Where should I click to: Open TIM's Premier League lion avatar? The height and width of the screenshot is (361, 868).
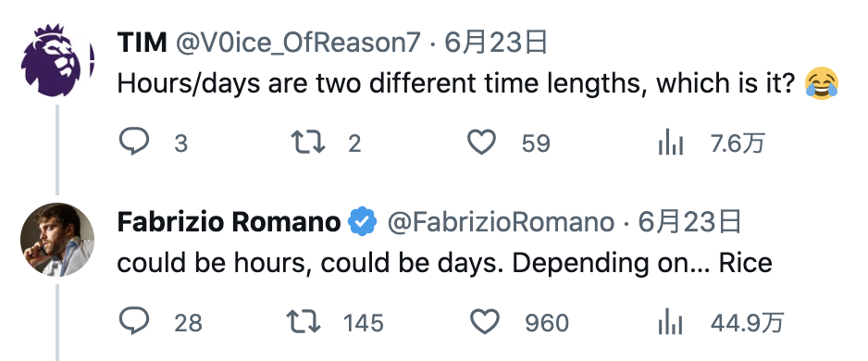pyautogui.click(x=57, y=60)
